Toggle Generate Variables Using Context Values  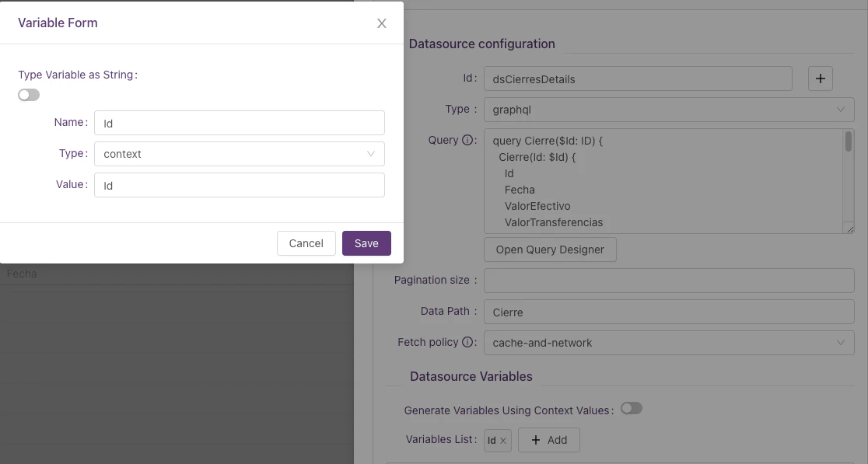pos(631,408)
